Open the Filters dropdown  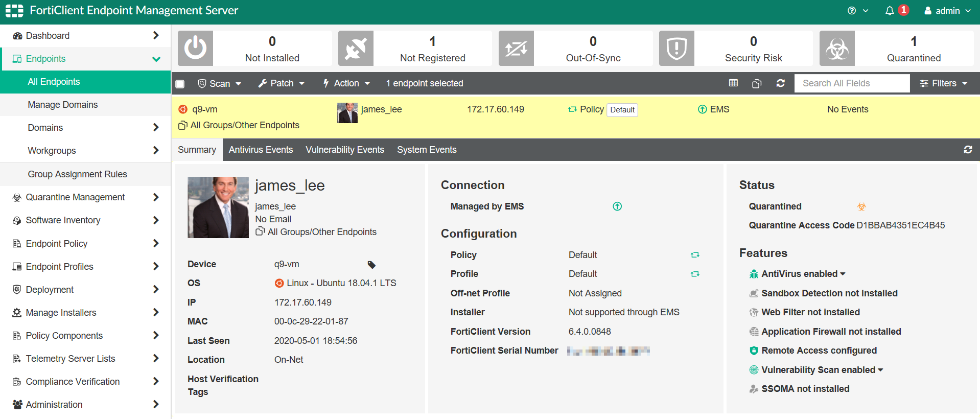(x=944, y=83)
